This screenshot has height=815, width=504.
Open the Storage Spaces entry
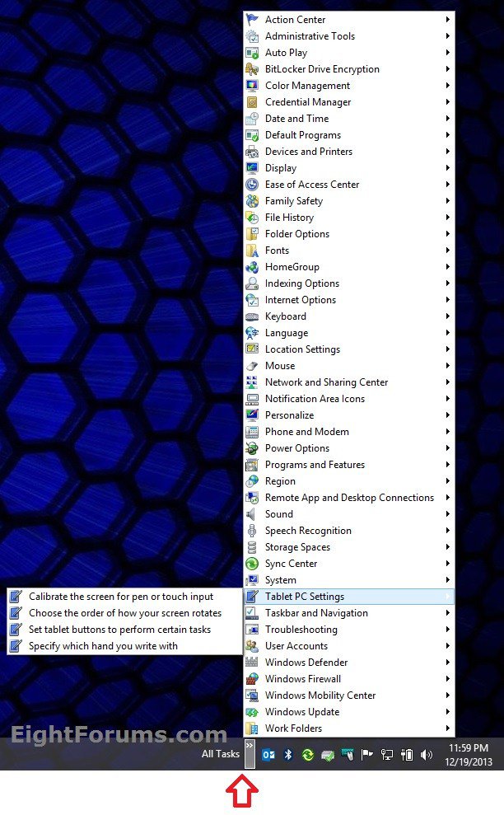coord(348,547)
